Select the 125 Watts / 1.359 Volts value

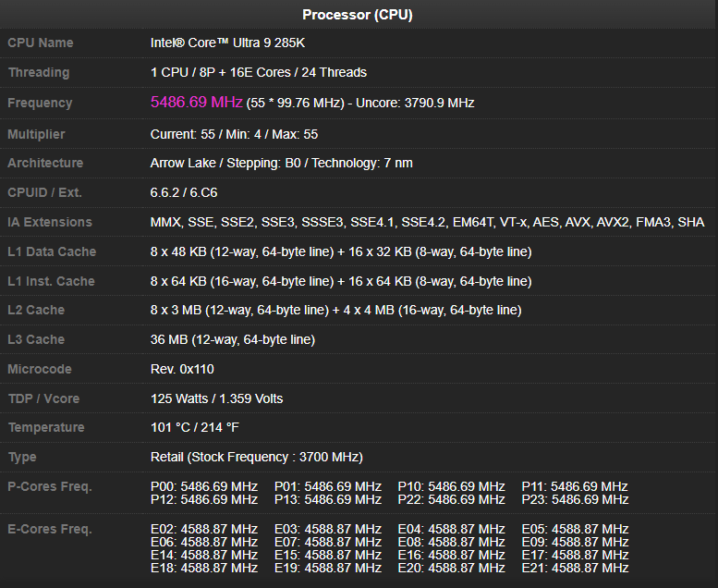point(216,398)
